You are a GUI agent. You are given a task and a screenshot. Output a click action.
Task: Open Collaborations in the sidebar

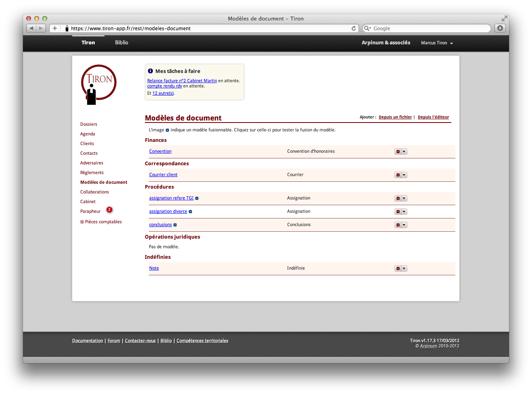click(x=94, y=192)
